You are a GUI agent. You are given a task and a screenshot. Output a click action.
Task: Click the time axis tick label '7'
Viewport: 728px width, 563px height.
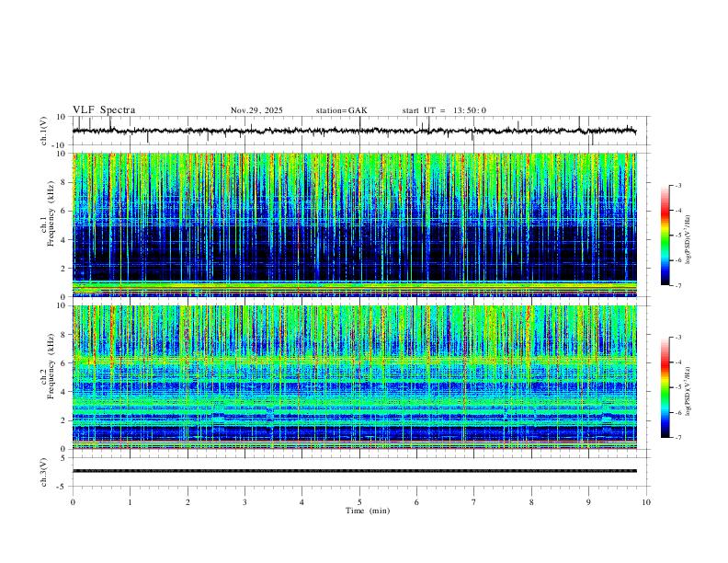point(474,502)
